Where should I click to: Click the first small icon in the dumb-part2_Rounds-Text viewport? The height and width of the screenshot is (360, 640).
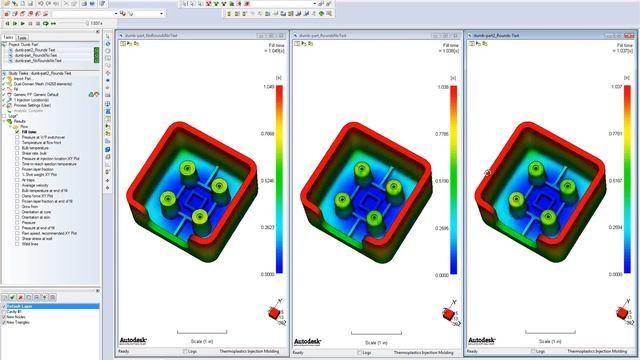click(472, 43)
